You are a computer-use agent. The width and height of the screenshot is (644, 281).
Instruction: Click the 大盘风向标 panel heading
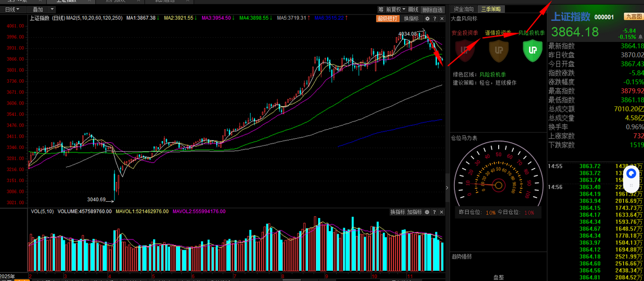(x=464, y=19)
